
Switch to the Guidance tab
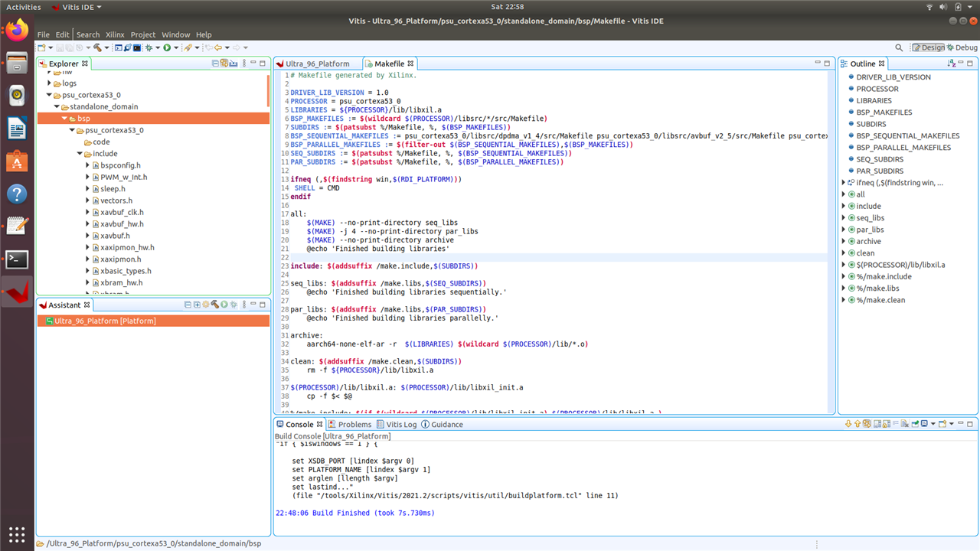coord(442,424)
